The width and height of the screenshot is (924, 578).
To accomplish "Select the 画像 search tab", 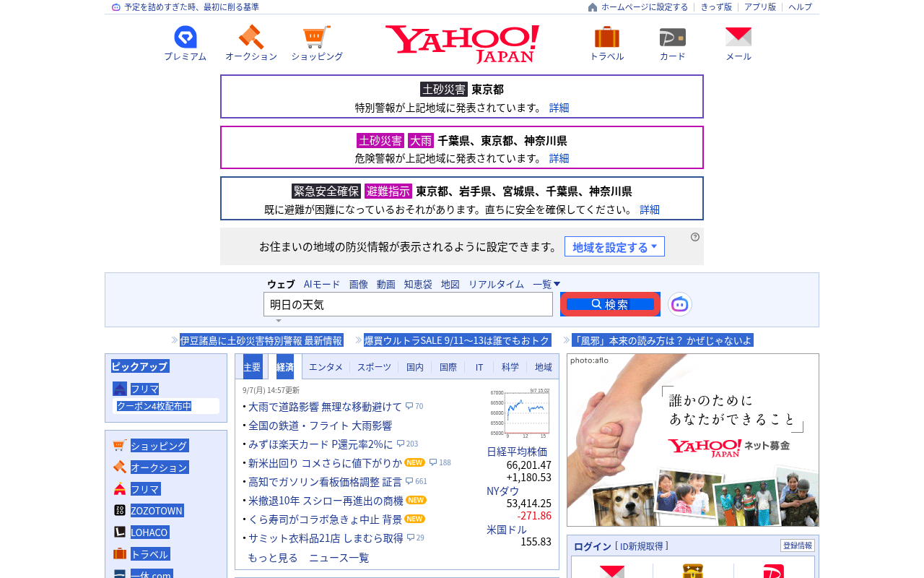I will (x=359, y=284).
